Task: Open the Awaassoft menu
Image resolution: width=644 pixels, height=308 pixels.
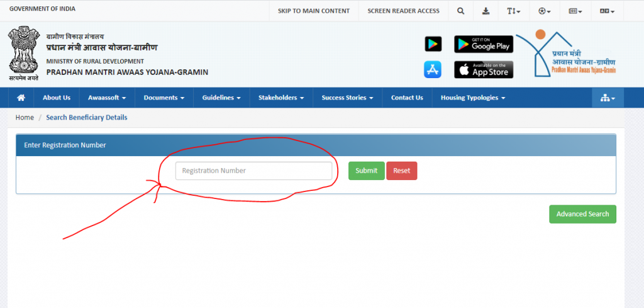Action: coord(107,98)
